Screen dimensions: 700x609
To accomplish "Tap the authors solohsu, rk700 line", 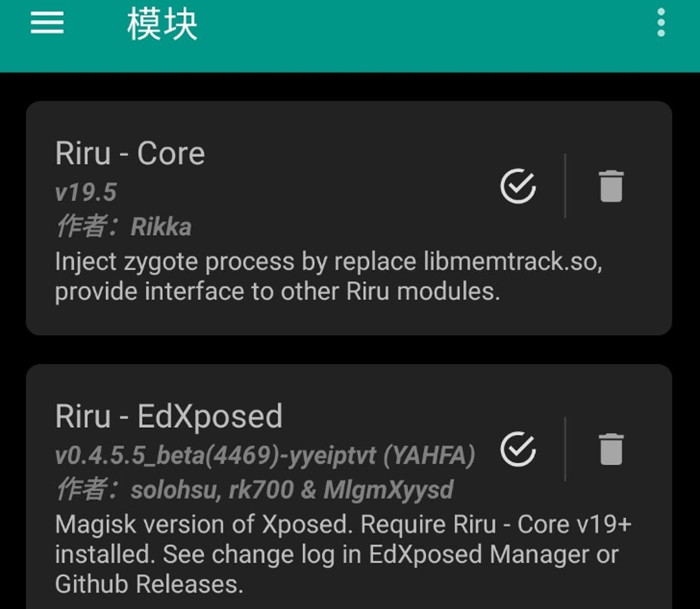I will 254,489.
